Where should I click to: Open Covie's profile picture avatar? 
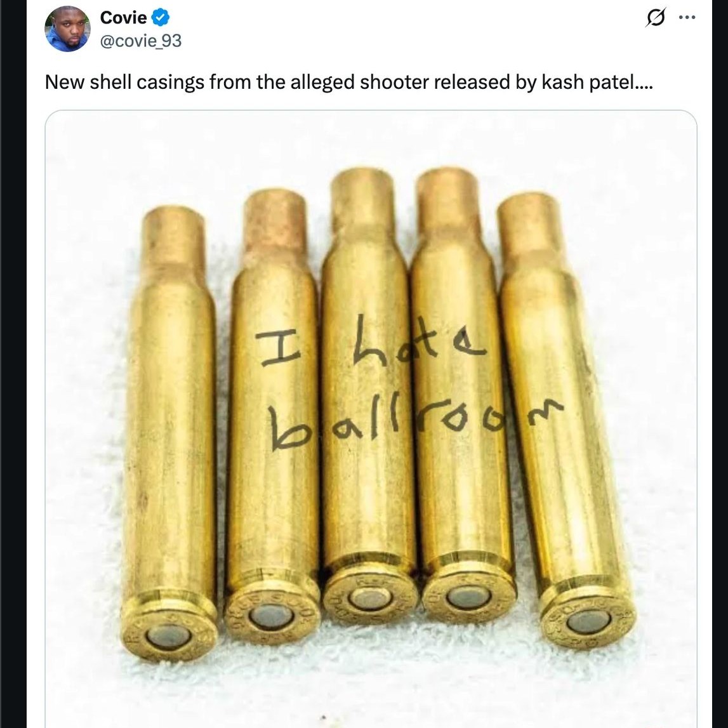pos(67,29)
